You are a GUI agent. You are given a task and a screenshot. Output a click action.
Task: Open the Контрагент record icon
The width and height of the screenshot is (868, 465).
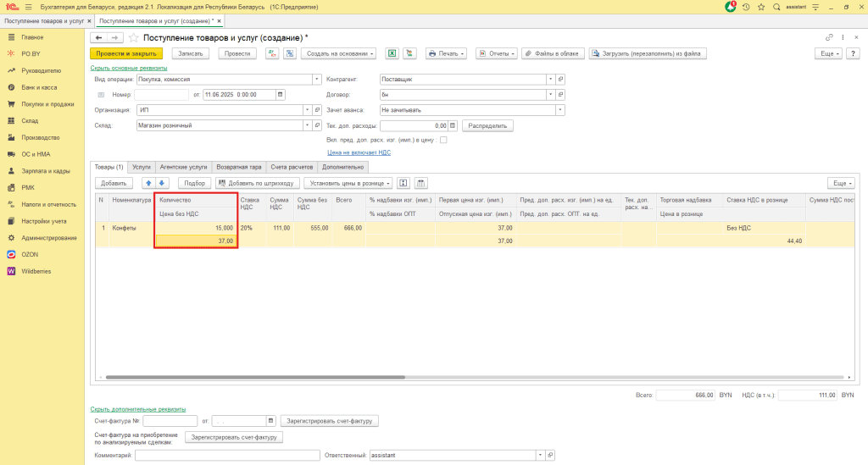pyautogui.click(x=560, y=79)
